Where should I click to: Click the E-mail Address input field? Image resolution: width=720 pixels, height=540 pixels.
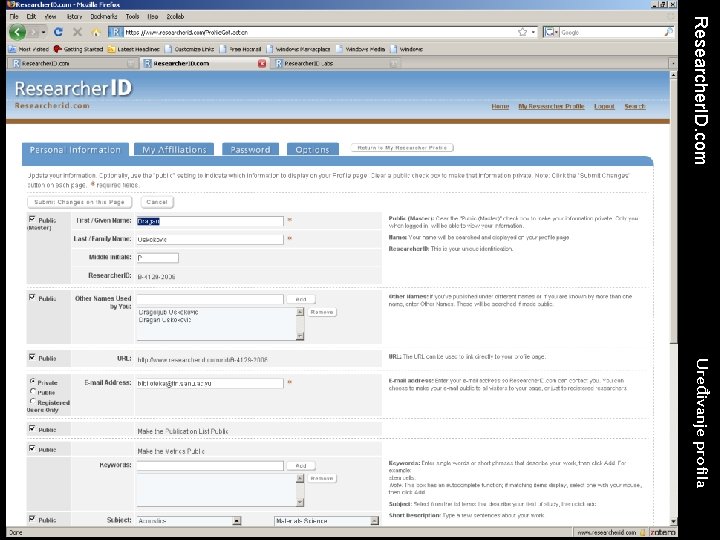tap(210, 383)
